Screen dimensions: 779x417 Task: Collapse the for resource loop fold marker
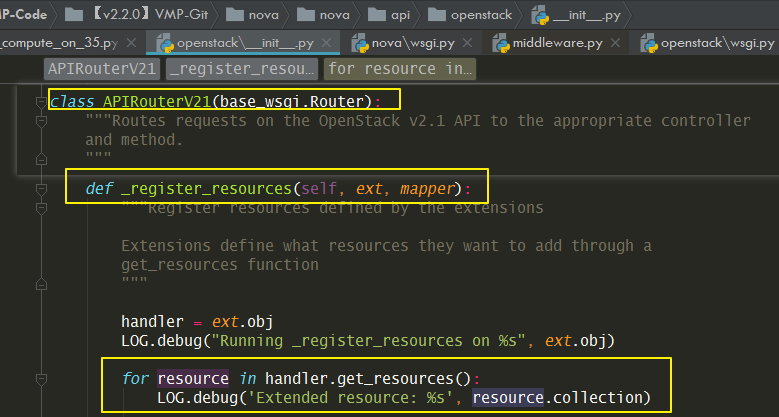click(41, 379)
